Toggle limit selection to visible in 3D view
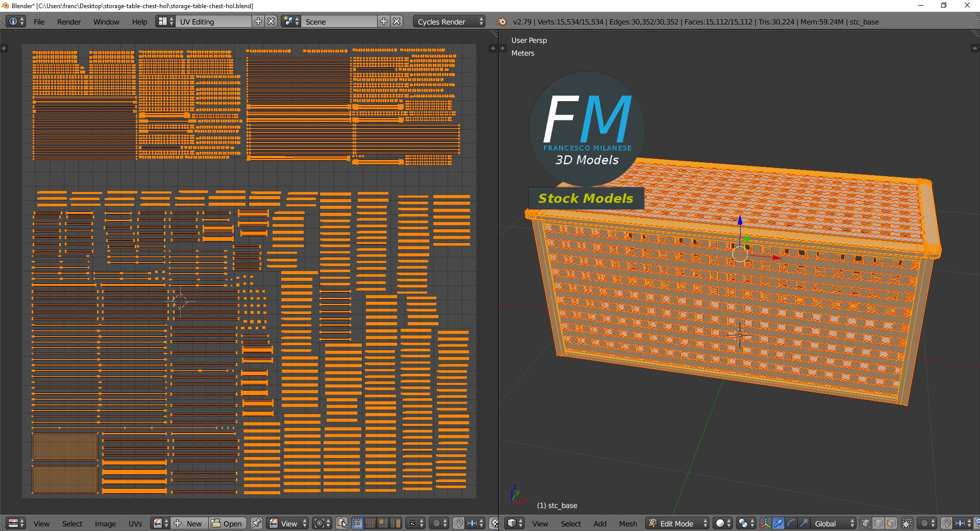Viewport: 980px width, 531px height. pyautogui.click(x=907, y=523)
